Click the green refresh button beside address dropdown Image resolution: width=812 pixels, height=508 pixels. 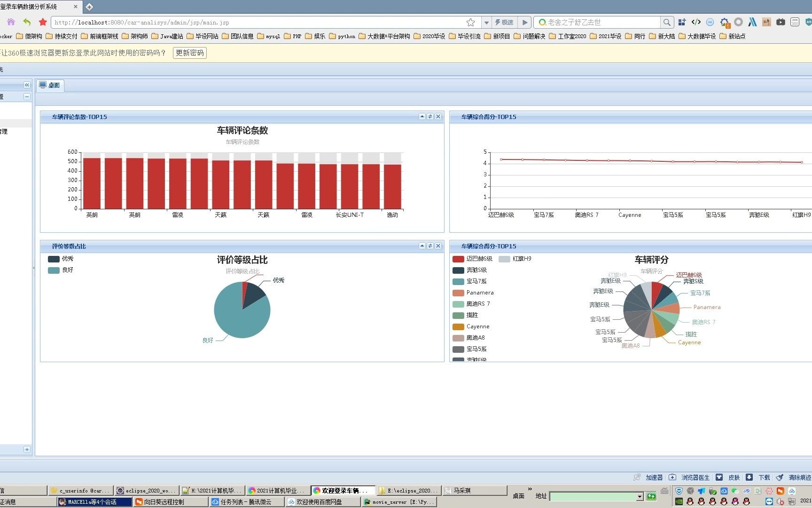coord(651,496)
